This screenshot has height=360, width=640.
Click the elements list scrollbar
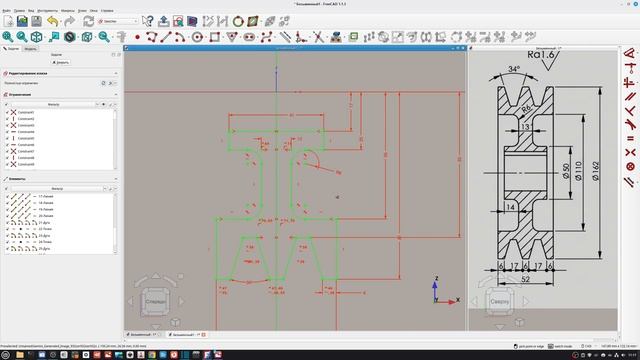point(115,224)
